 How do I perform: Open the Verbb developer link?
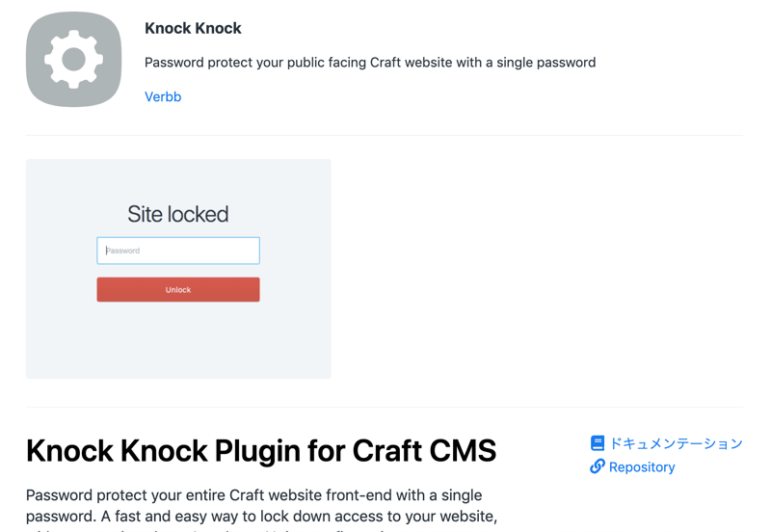tap(163, 96)
